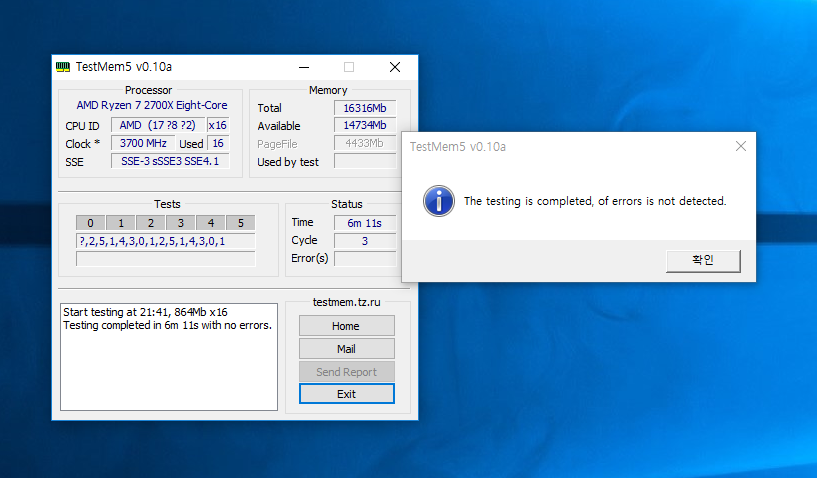Close the TestMem5 main window
This screenshot has width=817, height=478.
point(395,67)
